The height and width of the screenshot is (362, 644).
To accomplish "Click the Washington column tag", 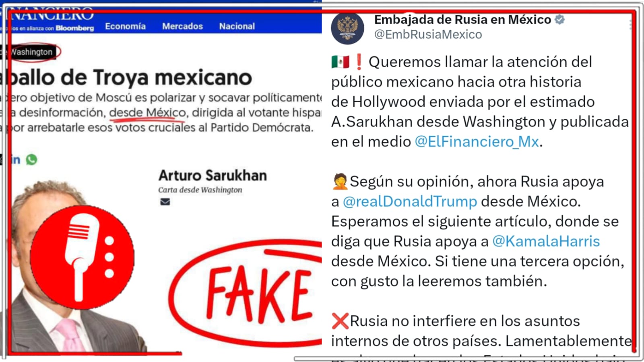I will click(31, 52).
